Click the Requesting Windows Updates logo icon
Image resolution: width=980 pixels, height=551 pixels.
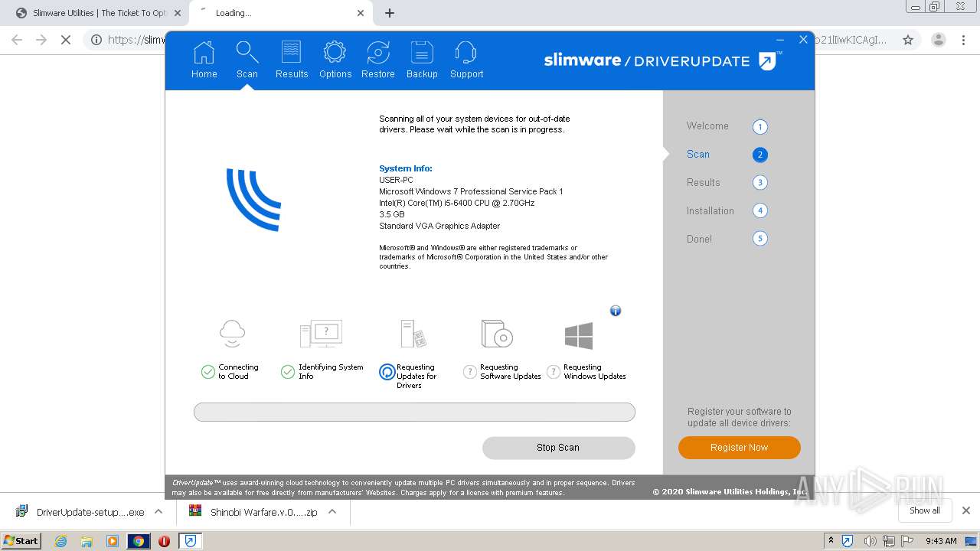(x=579, y=335)
